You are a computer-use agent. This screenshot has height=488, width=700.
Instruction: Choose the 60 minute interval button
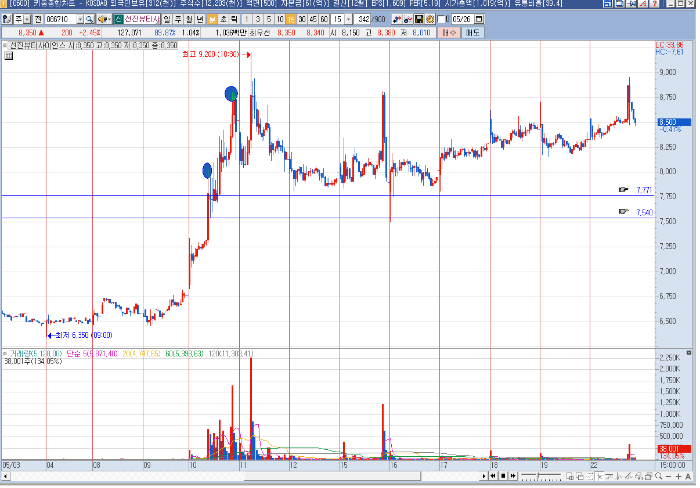[x=324, y=19]
